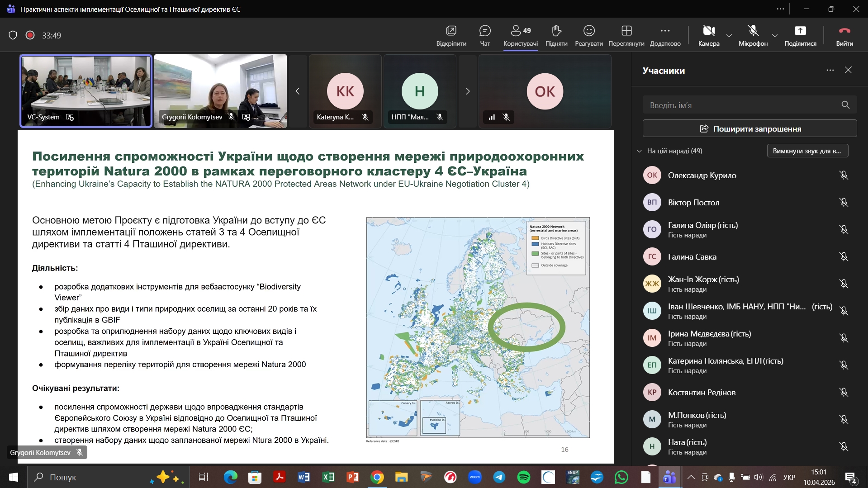Image resolution: width=868 pixels, height=488 pixels.
Task: Toggle the Користувачі participants panel
Action: 520,35
